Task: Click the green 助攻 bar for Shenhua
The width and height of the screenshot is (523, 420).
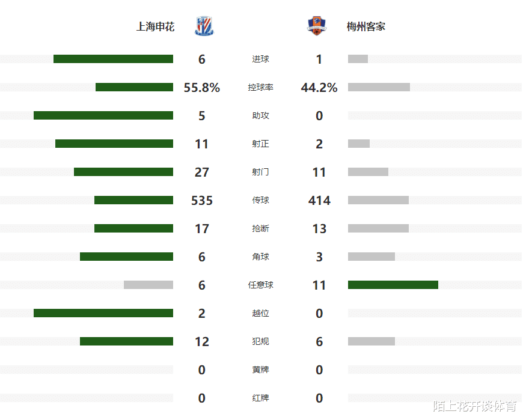Action: [103, 115]
